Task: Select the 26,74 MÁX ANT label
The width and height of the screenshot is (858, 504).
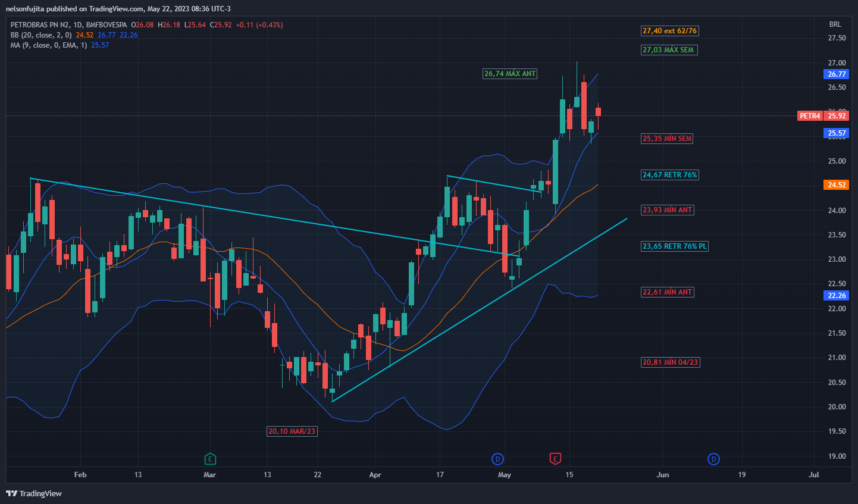Action: click(x=510, y=74)
